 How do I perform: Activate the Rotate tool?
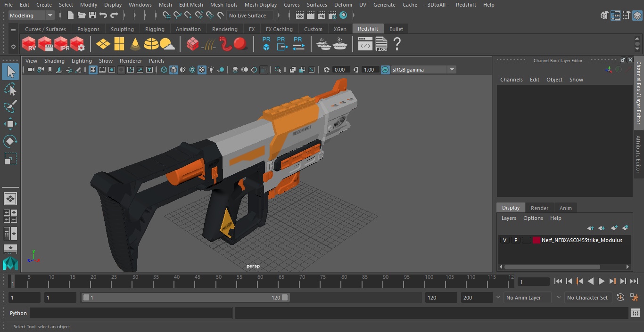coord(10,141)
